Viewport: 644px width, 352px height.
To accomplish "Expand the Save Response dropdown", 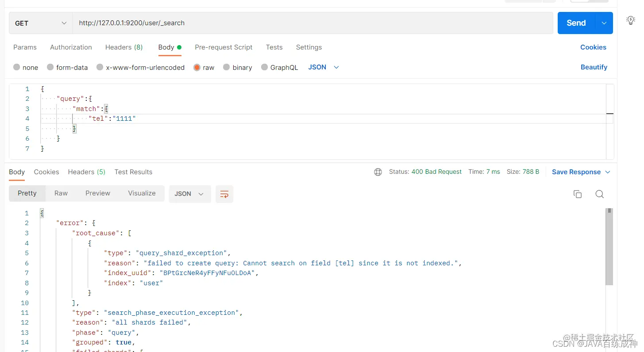I will coord(608,172).
